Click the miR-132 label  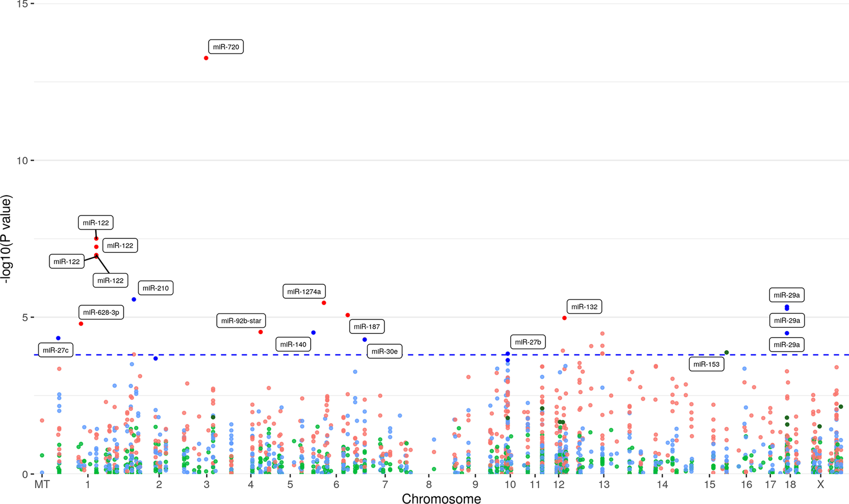point(584,307)
